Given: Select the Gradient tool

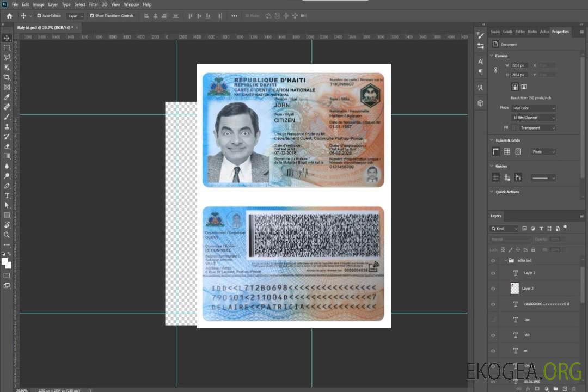Looking at the screenshot, I should click(7, 156).
